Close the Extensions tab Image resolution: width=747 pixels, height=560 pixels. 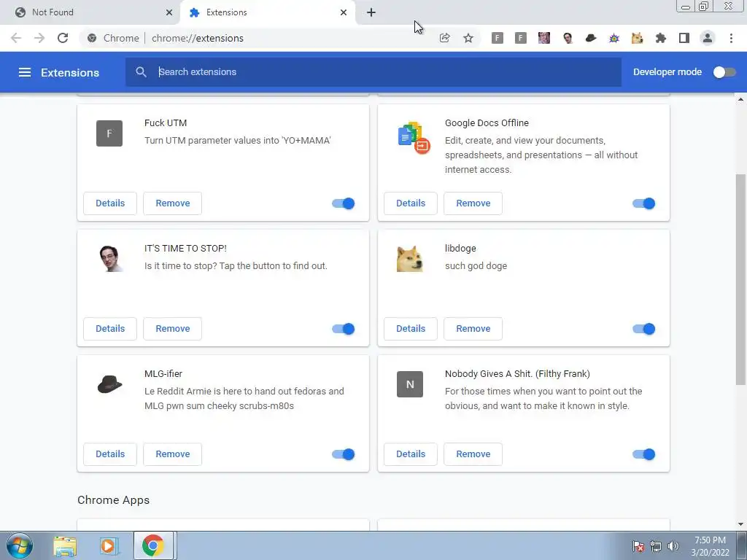(x=344, y=12)
